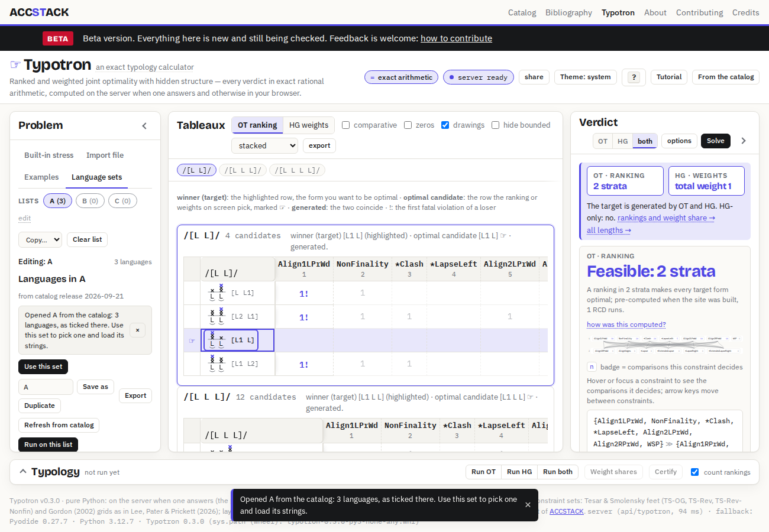Image resolution: width=769 pixels, height=532 pixels.
Task: Switch tableaux to OT ranking
Action: pos(257,125)
